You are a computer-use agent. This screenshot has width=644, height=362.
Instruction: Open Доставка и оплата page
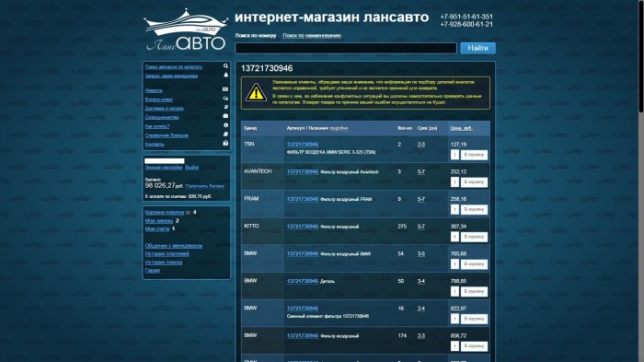coord(165,109)
